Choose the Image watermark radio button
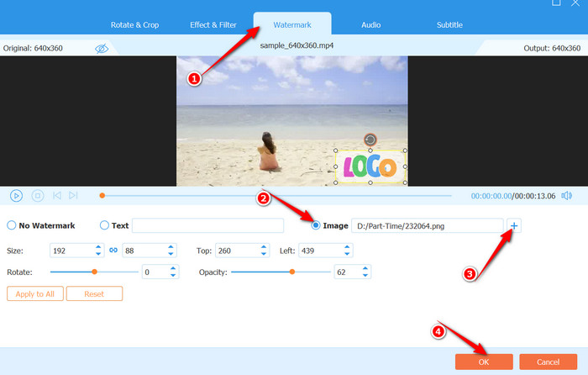Screen dimensions: 588x375 (316, 225)
